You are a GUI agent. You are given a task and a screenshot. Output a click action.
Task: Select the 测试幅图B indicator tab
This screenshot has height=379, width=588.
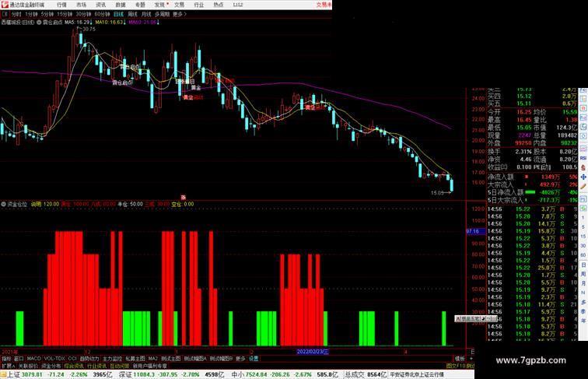pos(221,359)
